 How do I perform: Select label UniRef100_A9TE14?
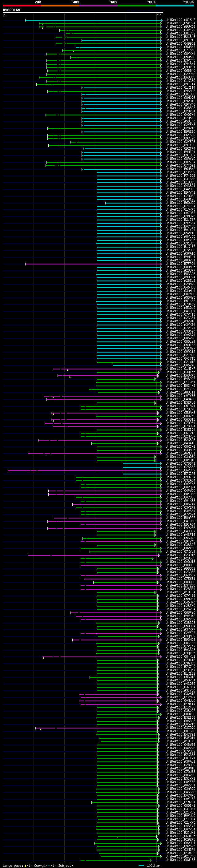180,84
